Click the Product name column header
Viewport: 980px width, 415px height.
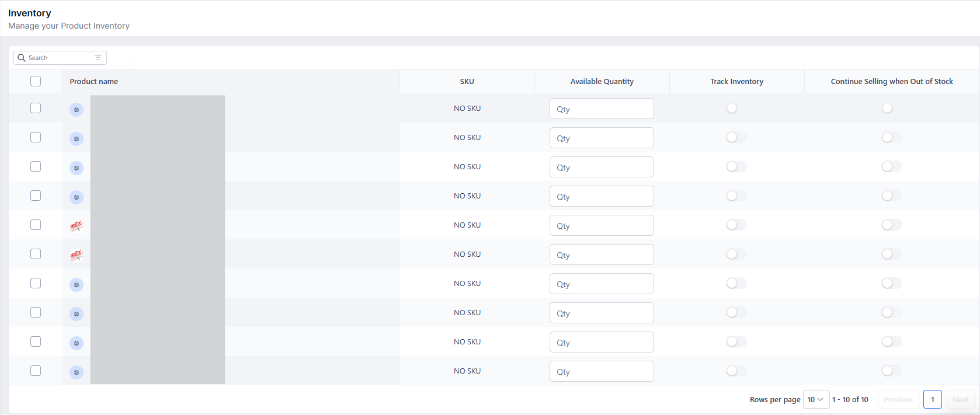tap(94, 82)
